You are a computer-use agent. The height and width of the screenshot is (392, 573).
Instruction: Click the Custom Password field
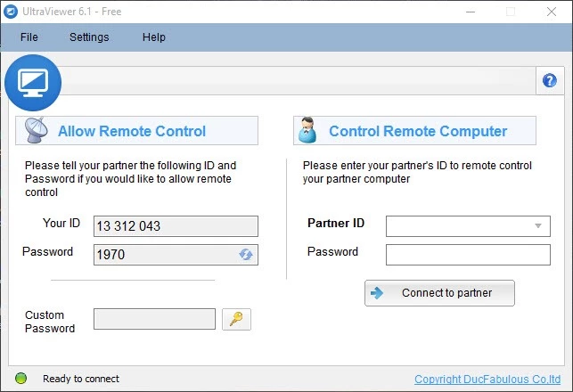154,319
